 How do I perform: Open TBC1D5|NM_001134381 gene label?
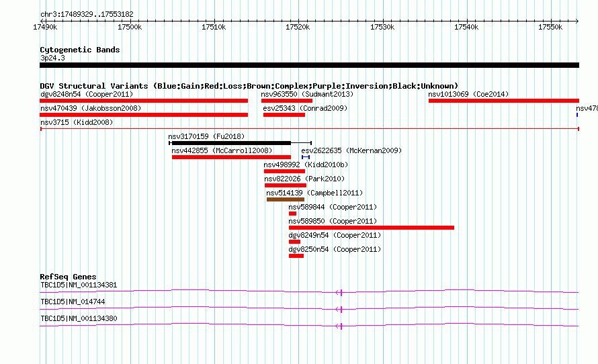pyautogui.click(x=79, y=285)
